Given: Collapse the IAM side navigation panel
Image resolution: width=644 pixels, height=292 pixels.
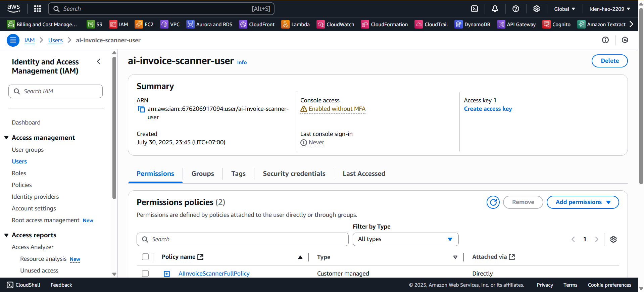Looking at the screenshot, I should pyautogui.click(x=99, y=61).
